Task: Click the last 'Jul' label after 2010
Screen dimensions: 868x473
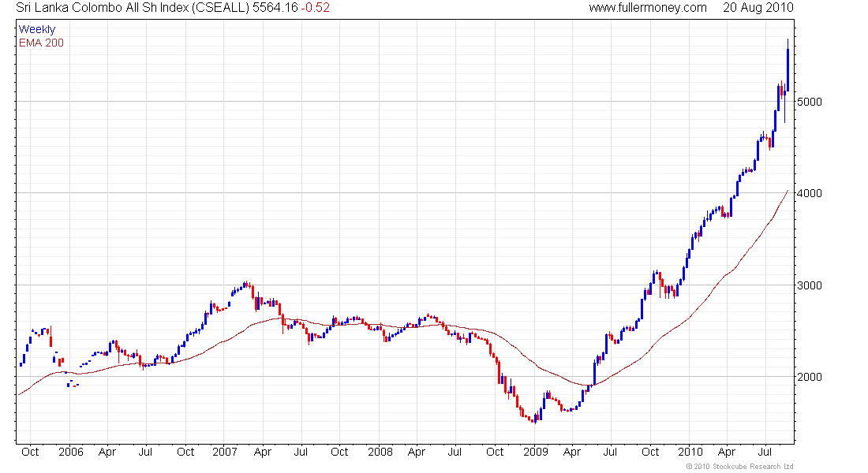Action: (x=765, y=452)
